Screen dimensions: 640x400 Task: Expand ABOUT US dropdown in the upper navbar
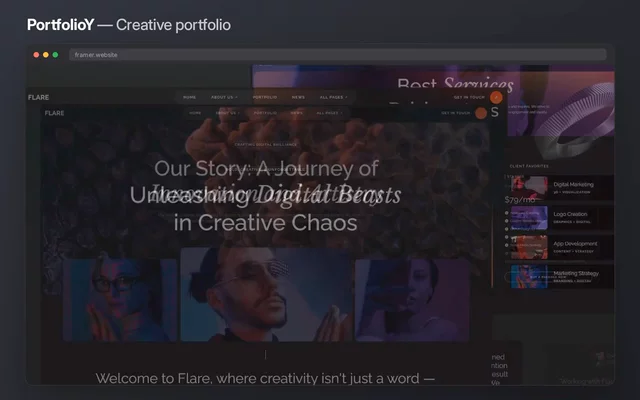point(224,97)
